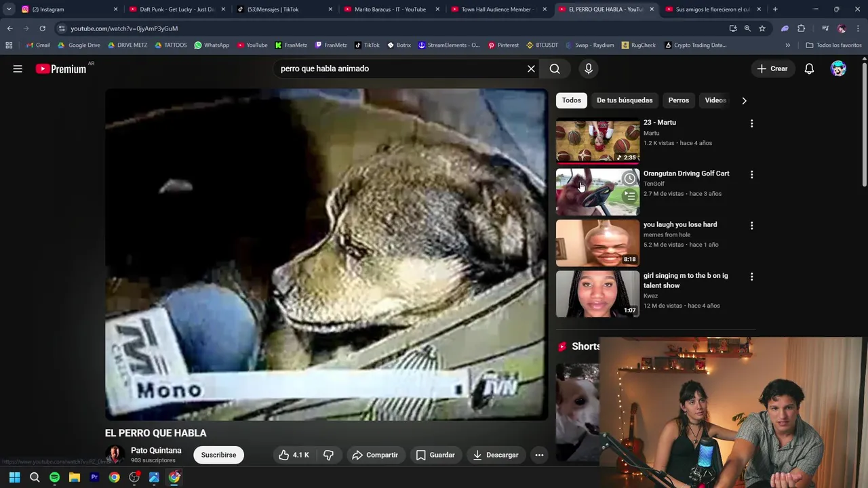
Task: Reload the page in Chrome
Action: (x=42, y=28)
